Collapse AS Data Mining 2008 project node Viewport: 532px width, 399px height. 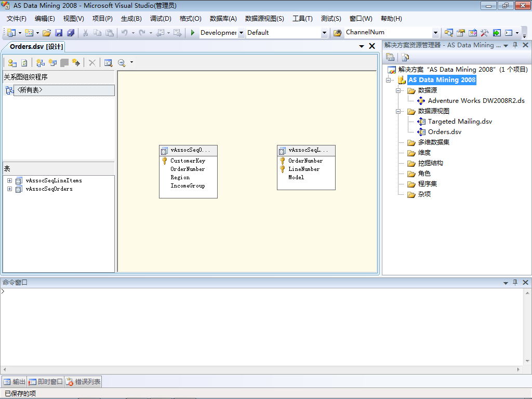coord(388,80)
